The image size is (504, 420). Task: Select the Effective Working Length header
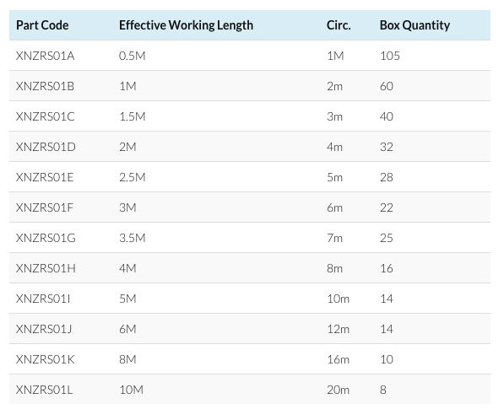[x=186, y=25]
